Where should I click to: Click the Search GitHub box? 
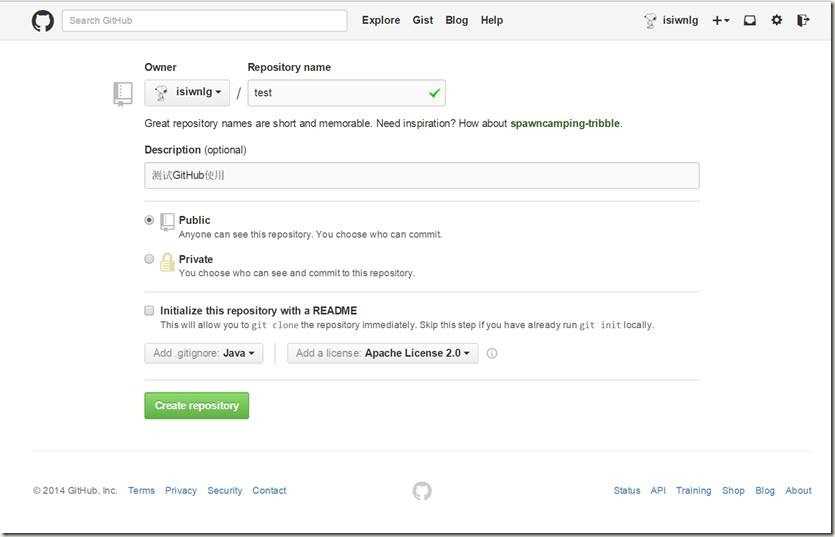point(204,20)
